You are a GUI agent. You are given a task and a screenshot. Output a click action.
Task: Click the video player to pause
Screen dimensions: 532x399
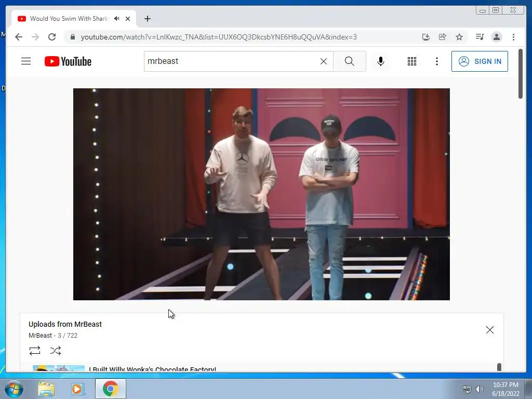[261, 194]
